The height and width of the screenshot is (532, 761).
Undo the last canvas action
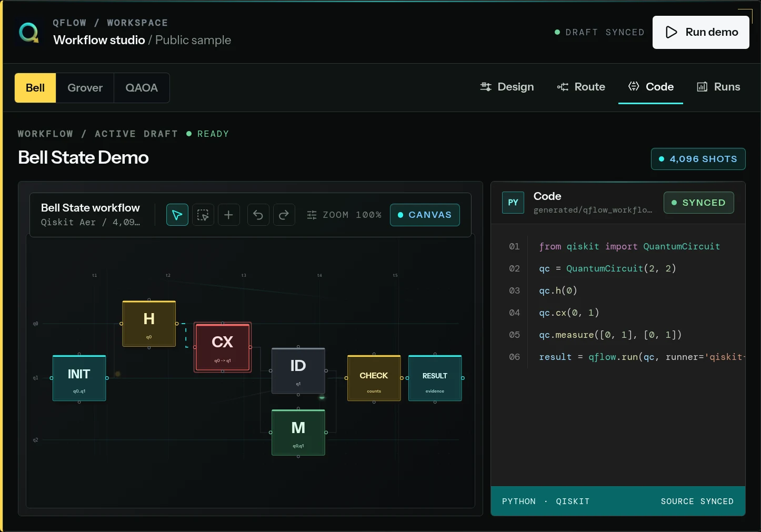258,215
